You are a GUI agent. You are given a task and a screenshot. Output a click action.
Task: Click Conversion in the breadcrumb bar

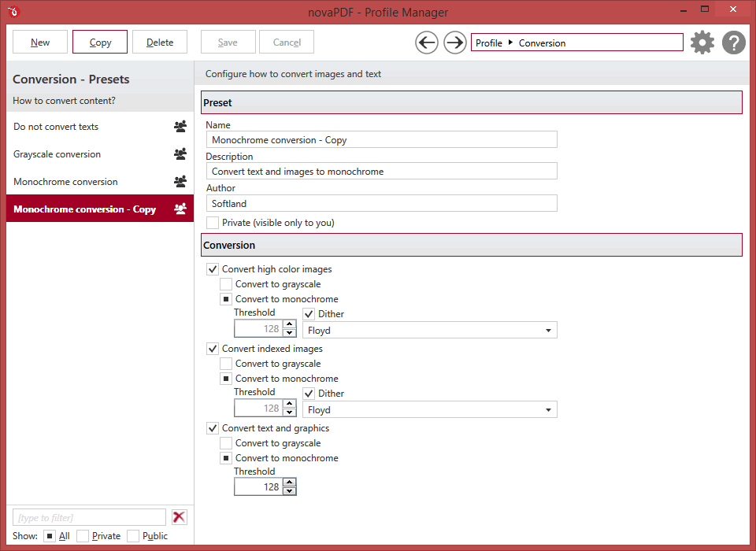point(542,43)
